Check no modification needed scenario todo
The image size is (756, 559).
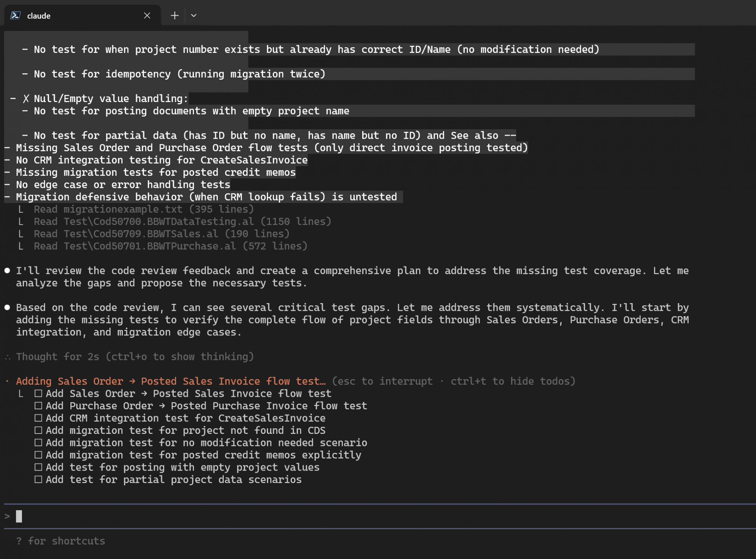point(38,443)
